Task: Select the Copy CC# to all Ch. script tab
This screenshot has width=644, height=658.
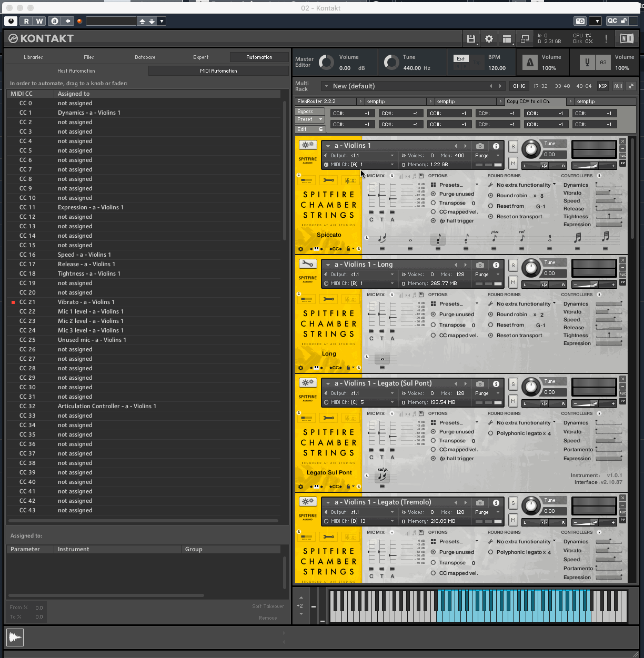Action: coord(536,101)
